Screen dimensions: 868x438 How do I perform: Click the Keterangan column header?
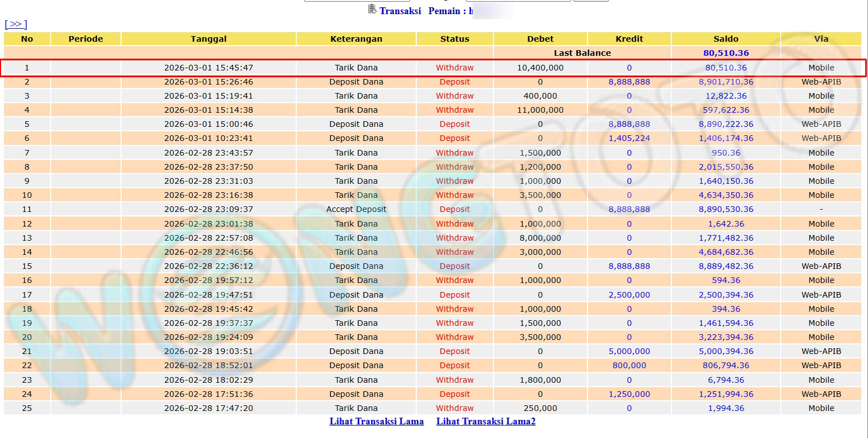[356, 39]
